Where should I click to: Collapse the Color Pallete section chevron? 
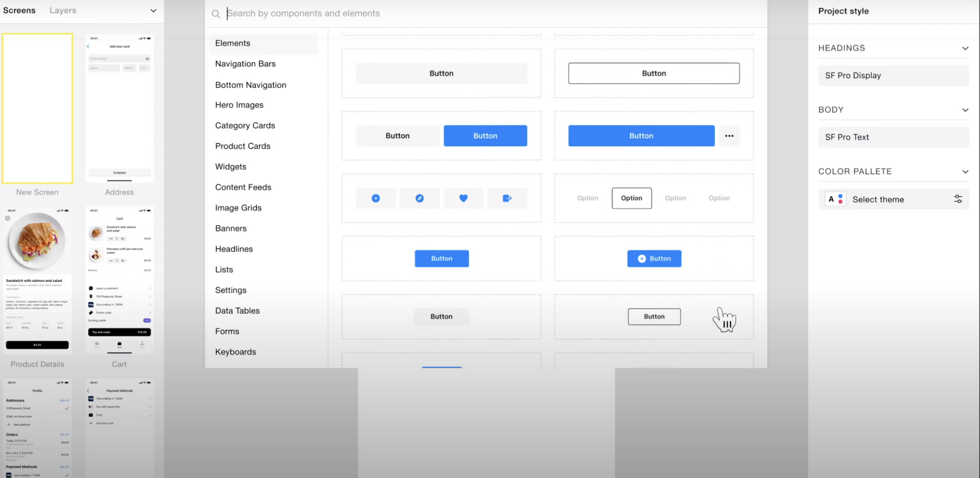pyautogui.click(x=965, y=172)
